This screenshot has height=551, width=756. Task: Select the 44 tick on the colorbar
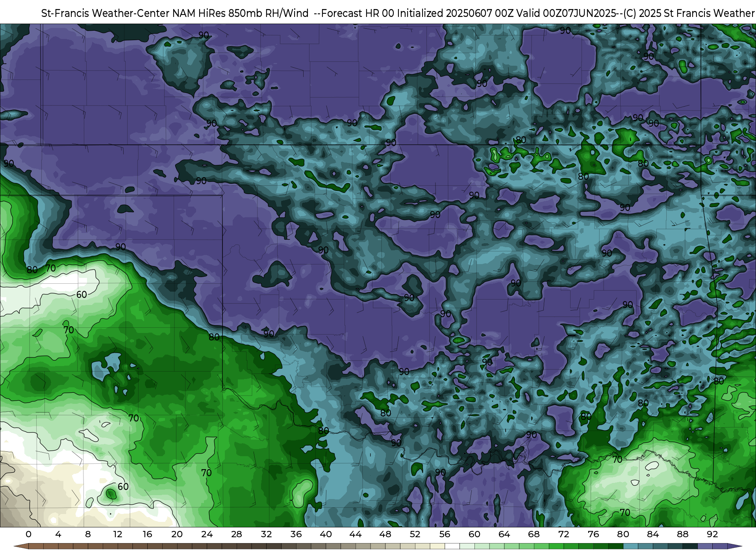pyautogui.click(x=356, y=534)
